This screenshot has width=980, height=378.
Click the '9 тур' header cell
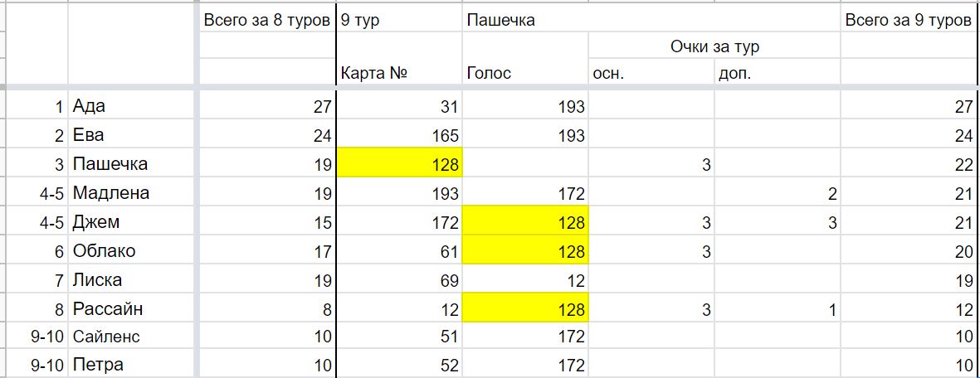pyautogui.click(x=399, y=20)
